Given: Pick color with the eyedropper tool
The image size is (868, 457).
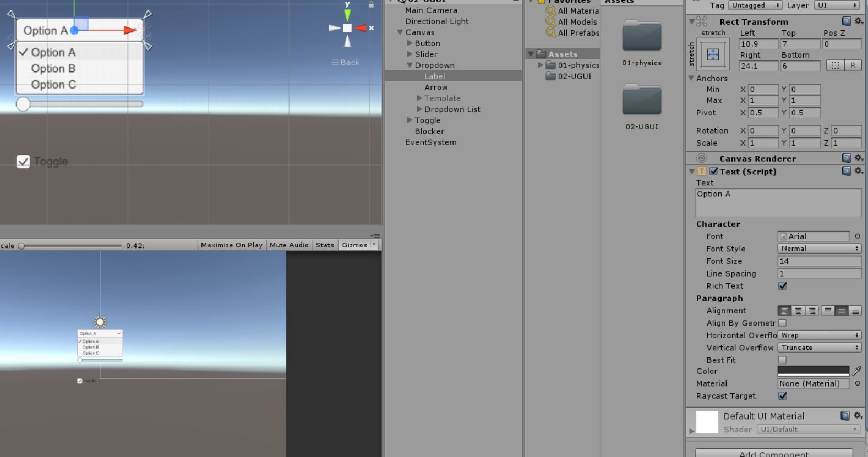Looking at the screenshot, I should [x=856, y=371].
